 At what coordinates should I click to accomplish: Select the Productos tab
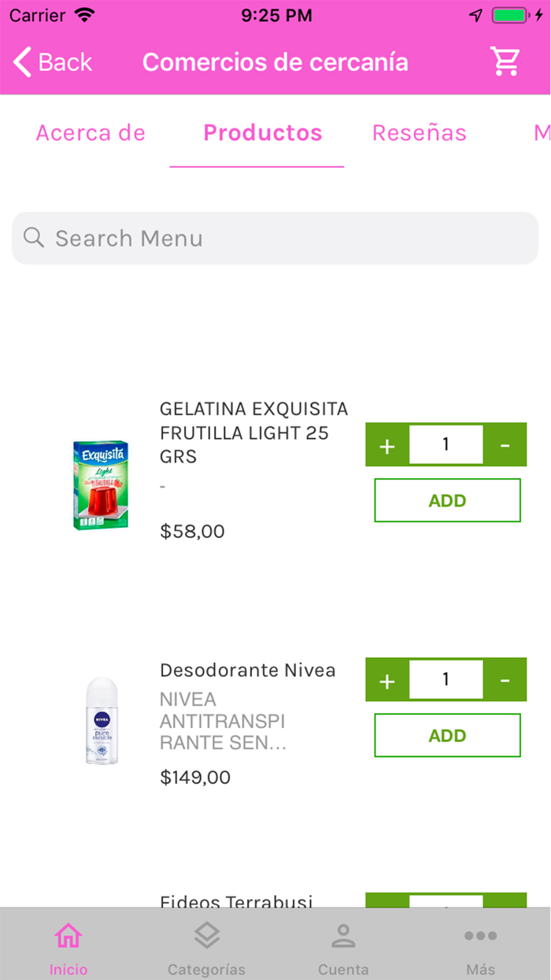[x=262, y=133]
